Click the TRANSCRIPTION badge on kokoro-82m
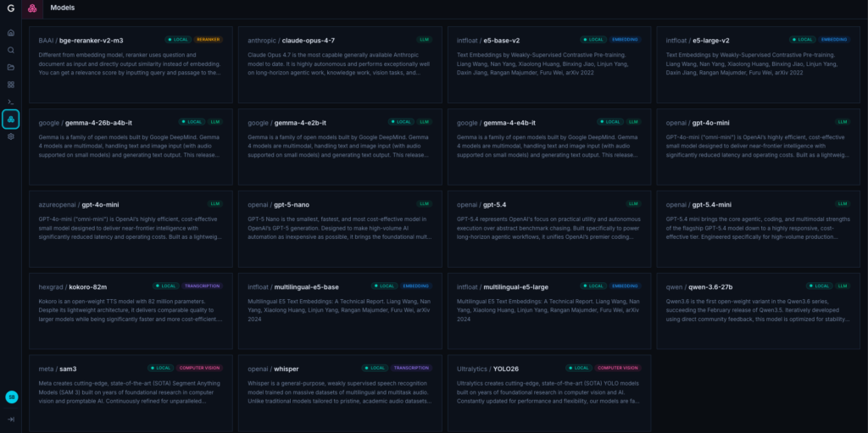868x433 pixels. 203,286
